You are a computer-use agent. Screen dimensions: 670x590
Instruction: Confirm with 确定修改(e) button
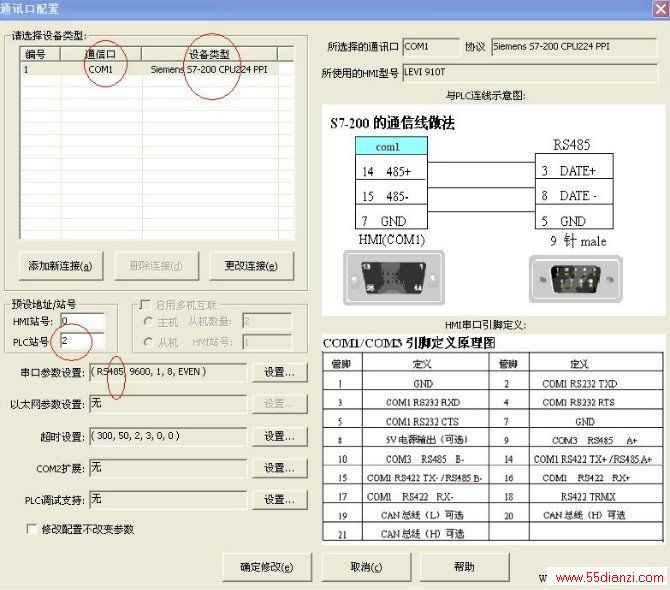(267, 567)
